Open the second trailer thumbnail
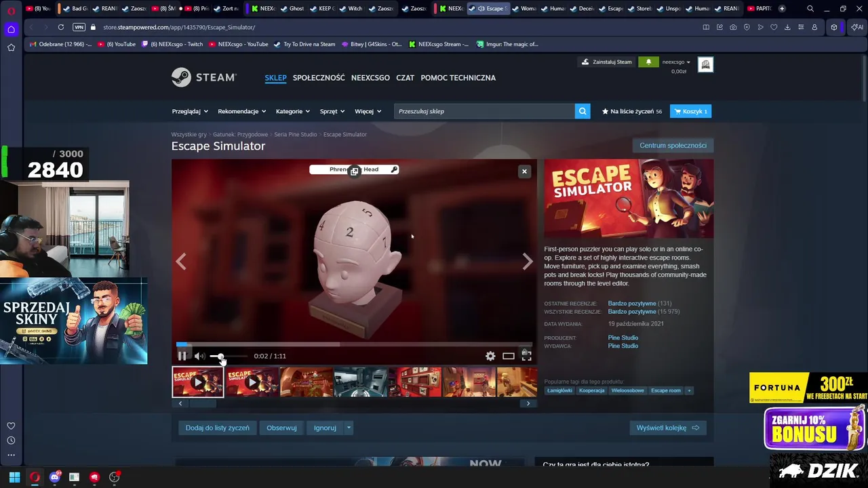The image size is (868, 488). click(252, 382)
